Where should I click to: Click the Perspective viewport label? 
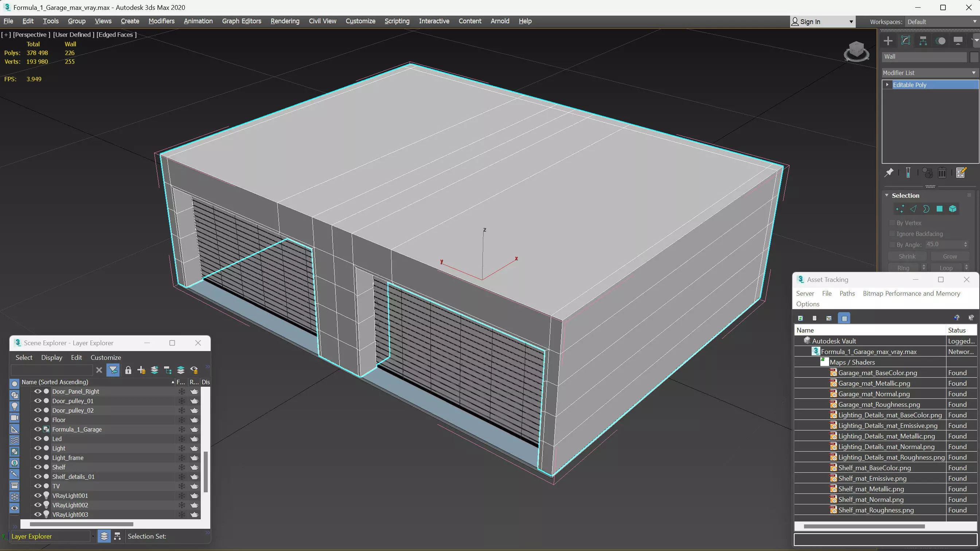tap(31, 35)
